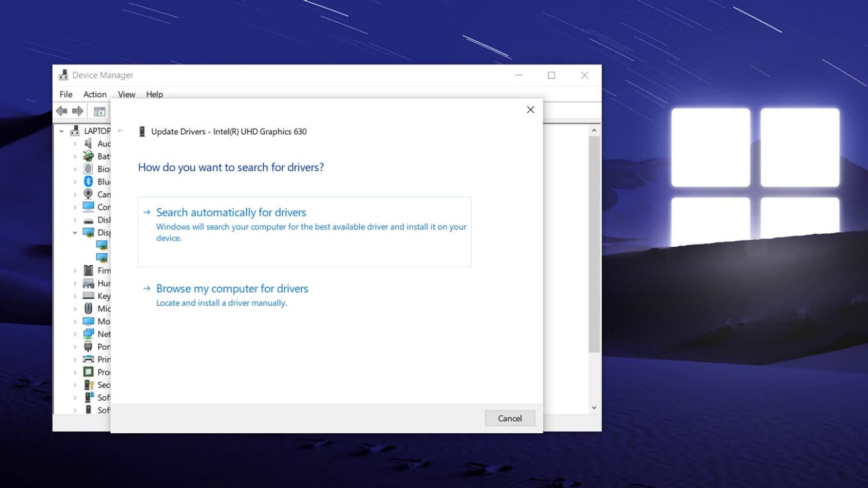Expand the Print queues chevron
This screenshot has width=868, height=488.
(x=75, y=359)
